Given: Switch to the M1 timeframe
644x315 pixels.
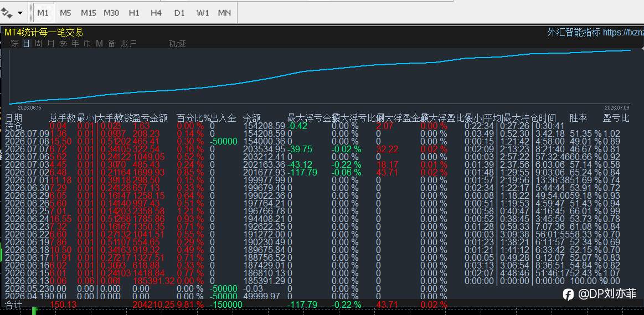Looking at the screenshot, I should point(43,13).
